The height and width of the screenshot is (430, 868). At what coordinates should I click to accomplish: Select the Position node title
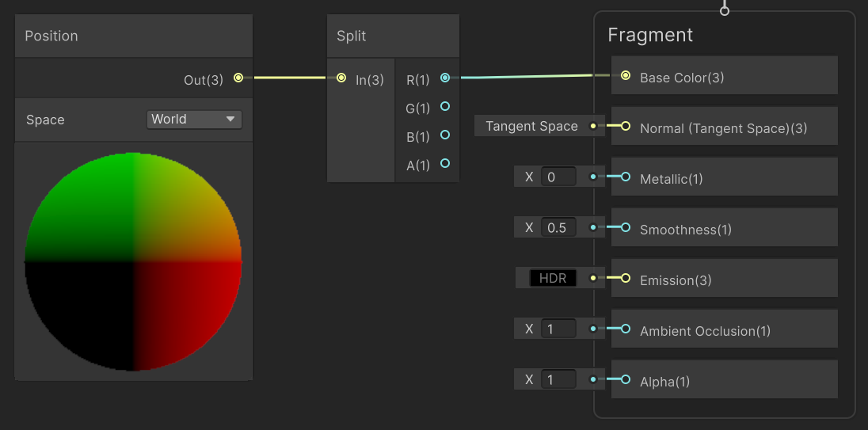(x=51, y=36)
